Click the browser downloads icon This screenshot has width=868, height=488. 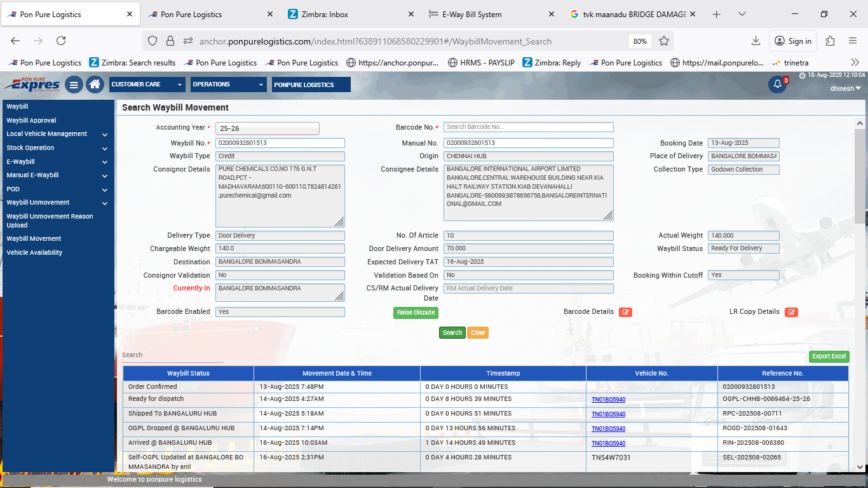756,41
